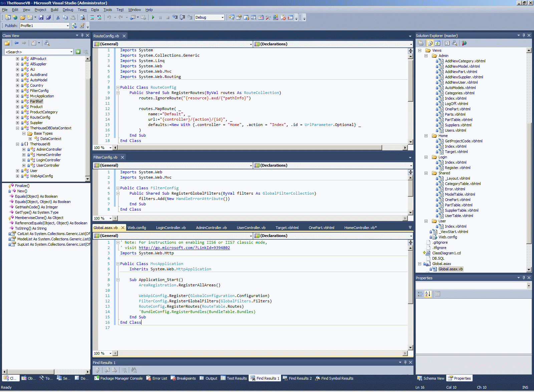Click the green Start Debugging play icon
Image resolution: width=534 pixels, height=392 pixels.
click(153, 17)
